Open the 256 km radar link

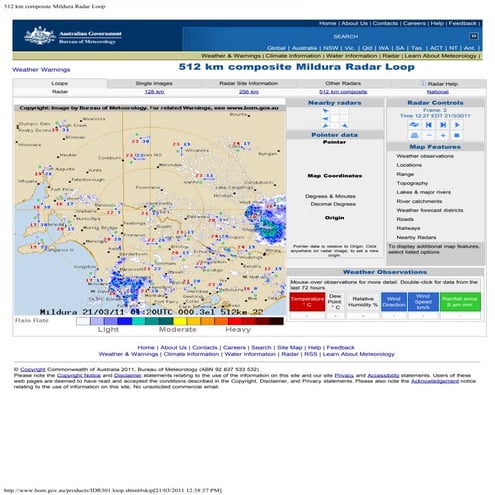click(x=249, y=92)
